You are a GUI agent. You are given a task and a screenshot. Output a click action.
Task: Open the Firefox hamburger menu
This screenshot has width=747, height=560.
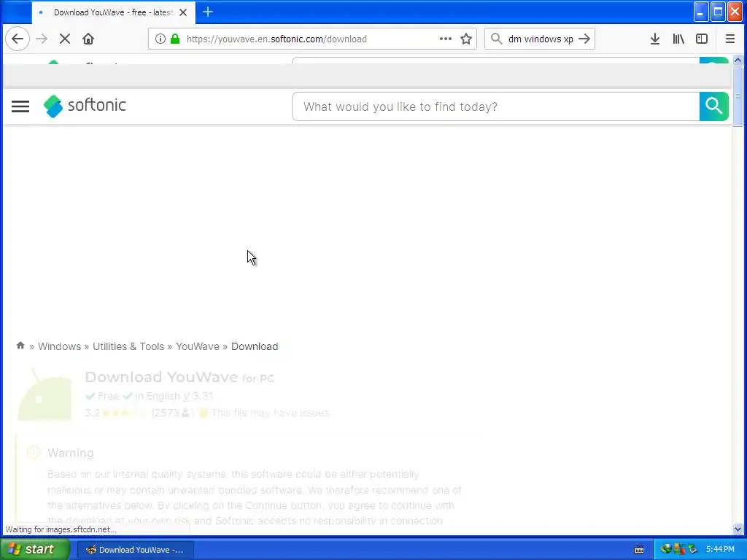[x=729, y=39]
